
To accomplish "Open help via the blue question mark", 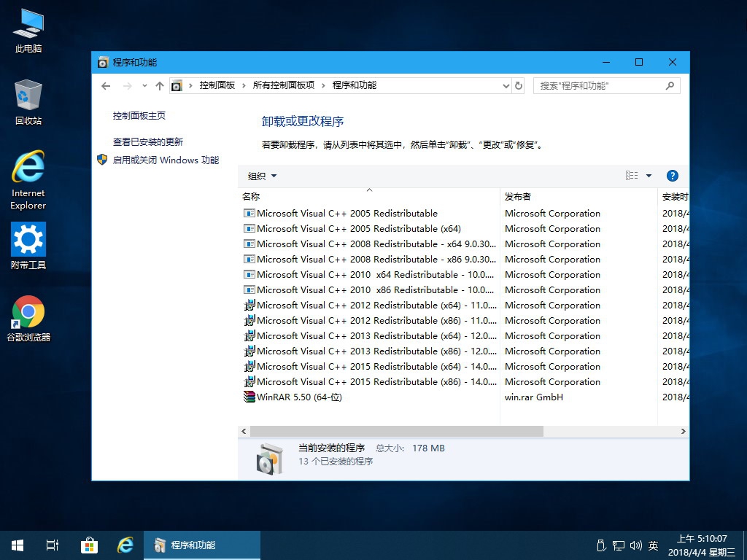I will click(672, 176).
